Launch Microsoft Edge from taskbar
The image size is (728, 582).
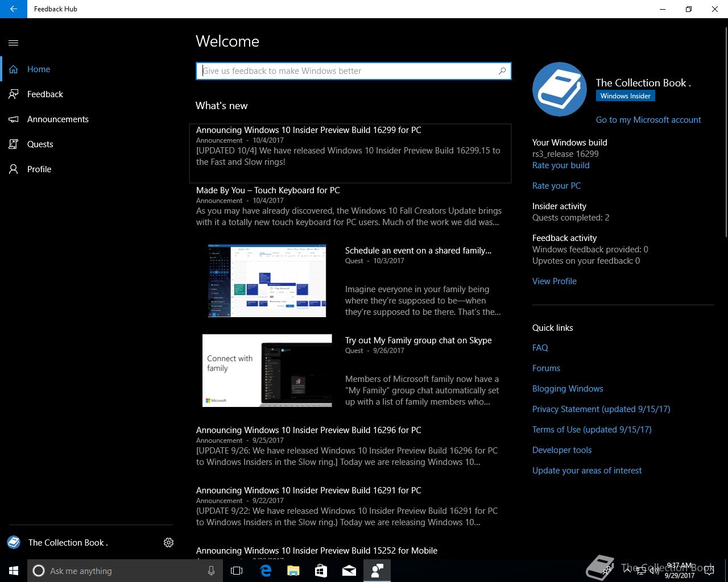[266, 571]
